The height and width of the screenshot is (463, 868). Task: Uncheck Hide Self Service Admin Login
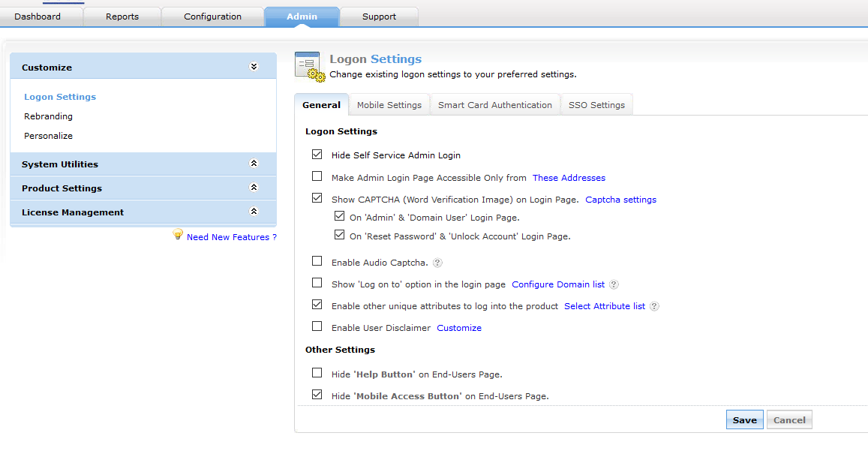tap(317, 154)
